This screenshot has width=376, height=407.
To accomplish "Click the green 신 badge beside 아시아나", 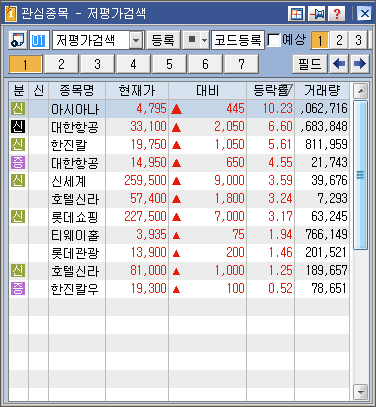I will click(x=18, y=108).
